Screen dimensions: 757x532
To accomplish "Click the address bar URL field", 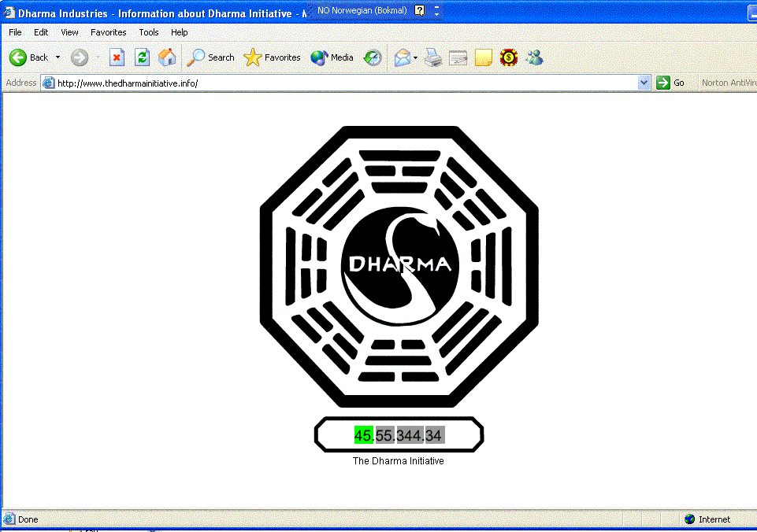I will click(345, 83).
